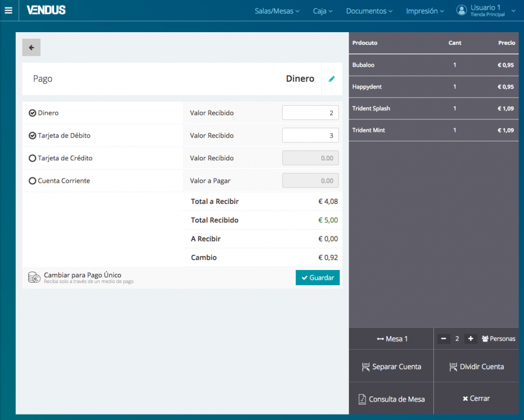Decrease persons with minus button
This screenshot has height=420, width=524.
click(x=444, y=339)
